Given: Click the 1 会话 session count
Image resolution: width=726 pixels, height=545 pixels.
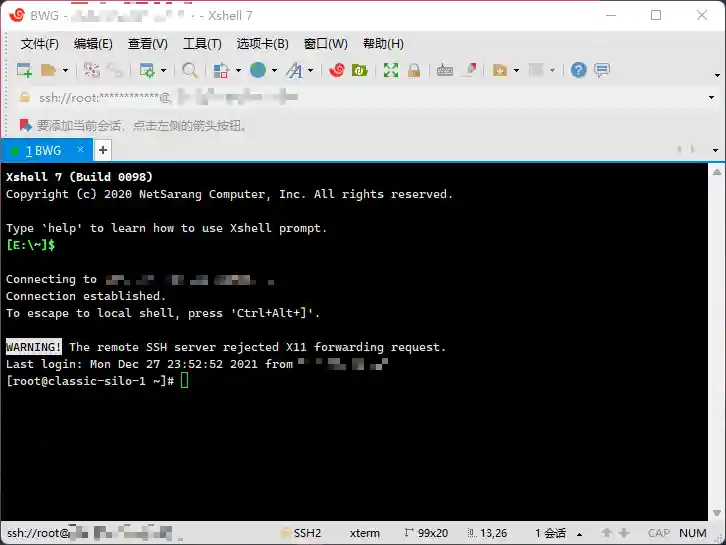Looking at the screenshot, I should tap(551, 533).
